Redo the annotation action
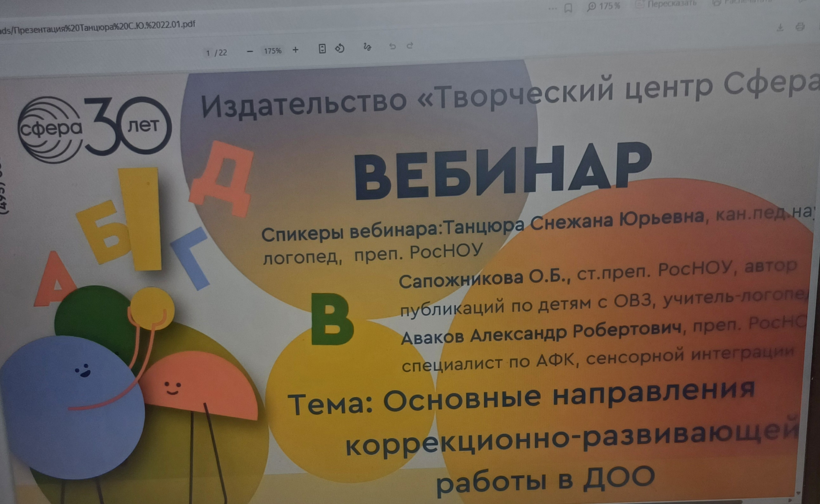This screenshot has height=504, width=820. click(410, 46)
